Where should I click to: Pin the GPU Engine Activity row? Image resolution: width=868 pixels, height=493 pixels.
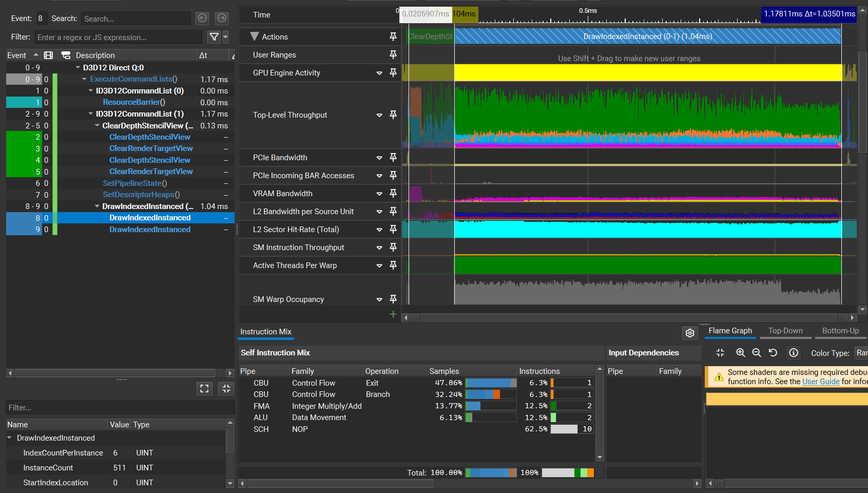(x=393, y=73)
